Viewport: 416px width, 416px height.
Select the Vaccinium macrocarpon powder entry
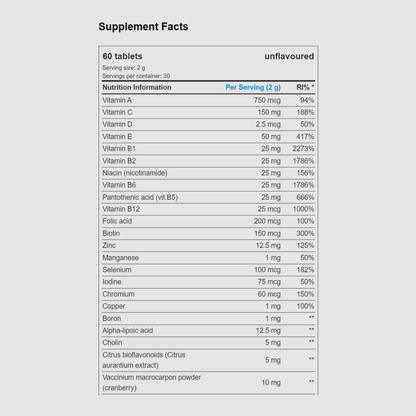coord(152,383)
